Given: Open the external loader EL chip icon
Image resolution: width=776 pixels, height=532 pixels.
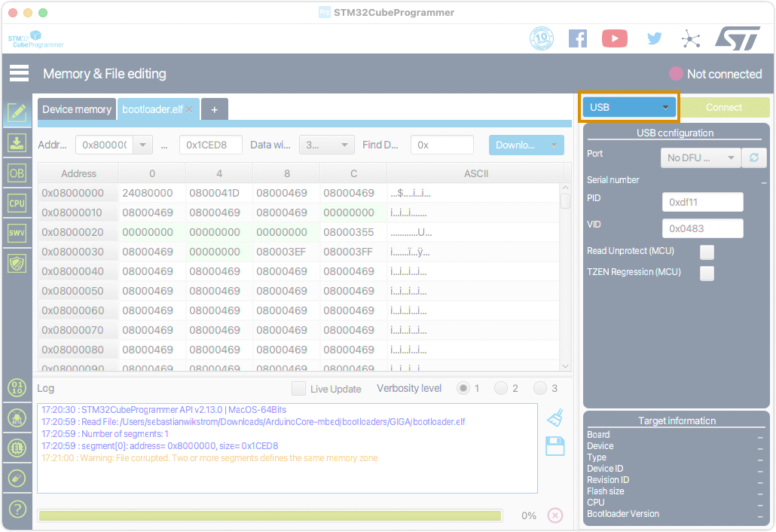Looking at the screenshot, I should click(17, 448).
